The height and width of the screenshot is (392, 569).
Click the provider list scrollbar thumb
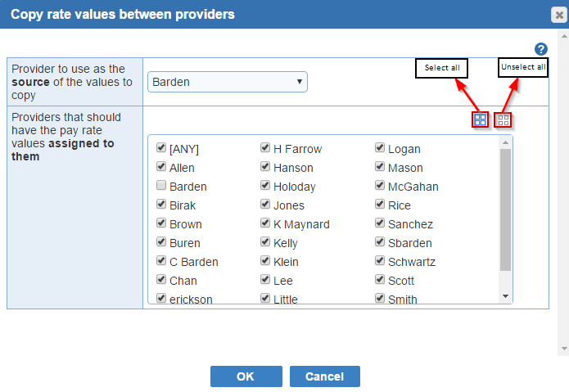505,210
